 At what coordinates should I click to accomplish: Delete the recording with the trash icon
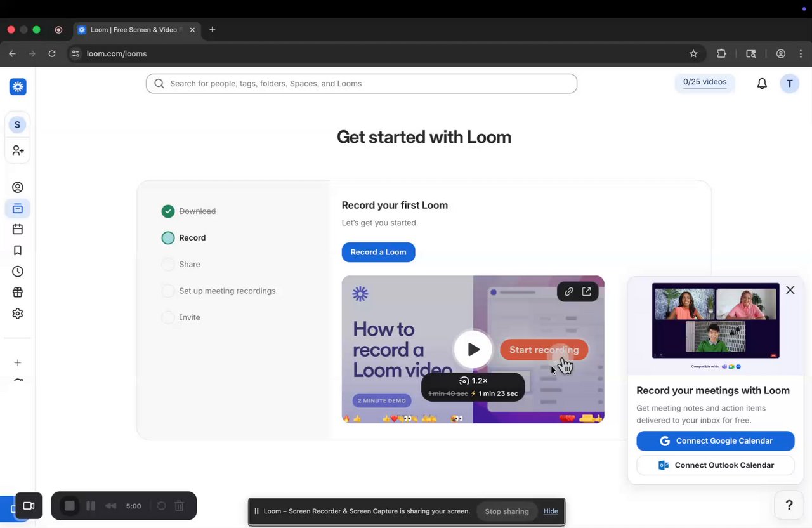(x=180, y=506)
